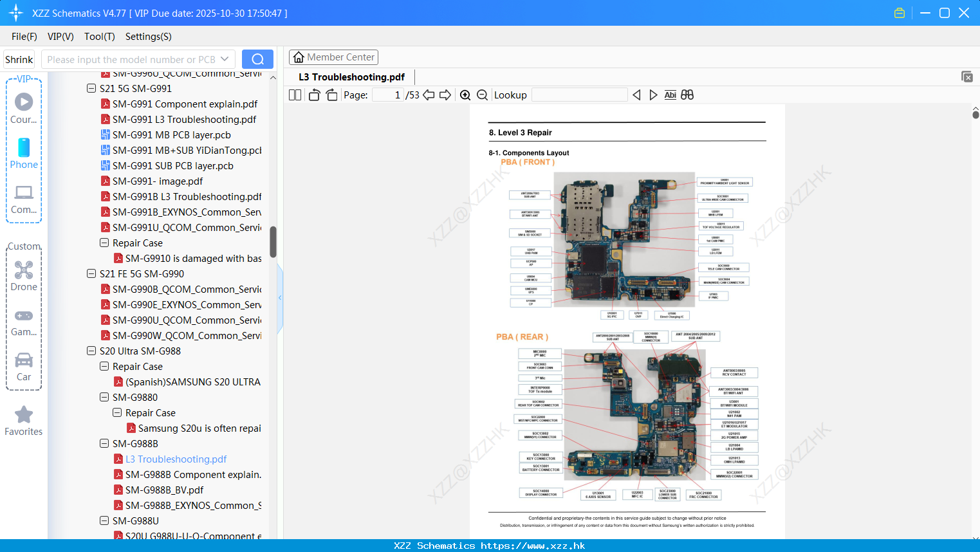The image size is (980, 552).
Task: Open model number dropdown arrow
Action: 225,59
